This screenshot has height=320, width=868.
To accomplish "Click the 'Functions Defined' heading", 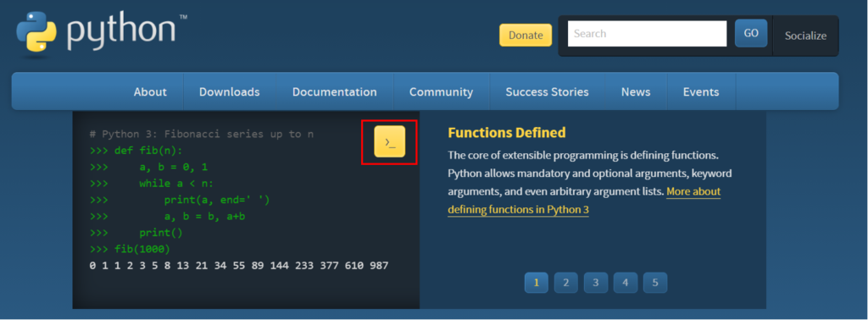I will tap(507, 133).
